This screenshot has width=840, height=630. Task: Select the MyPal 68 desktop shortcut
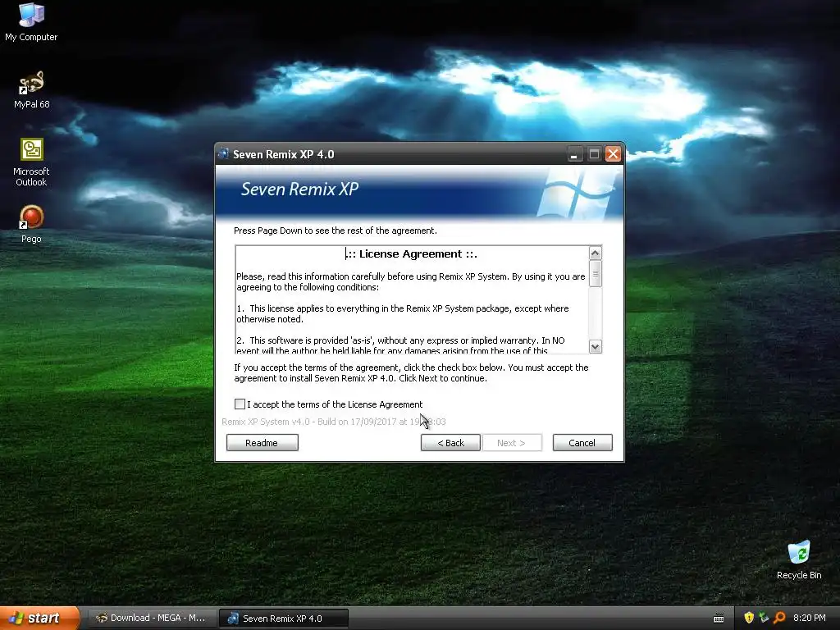click(31, 89)
